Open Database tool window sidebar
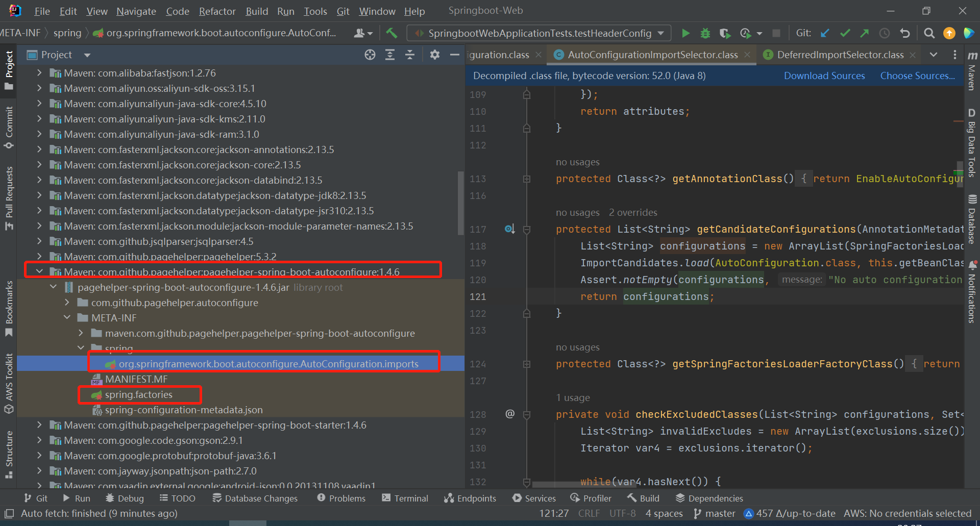 pyautogui.click(x=972, y=219)
